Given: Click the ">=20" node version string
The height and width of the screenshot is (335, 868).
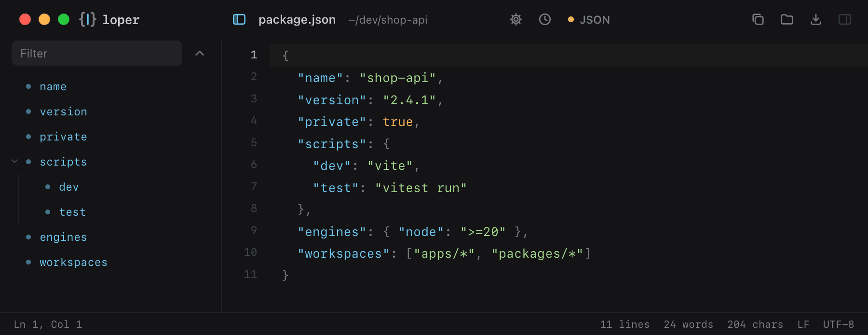Looking at the screenshot, I should pos(483,232).
